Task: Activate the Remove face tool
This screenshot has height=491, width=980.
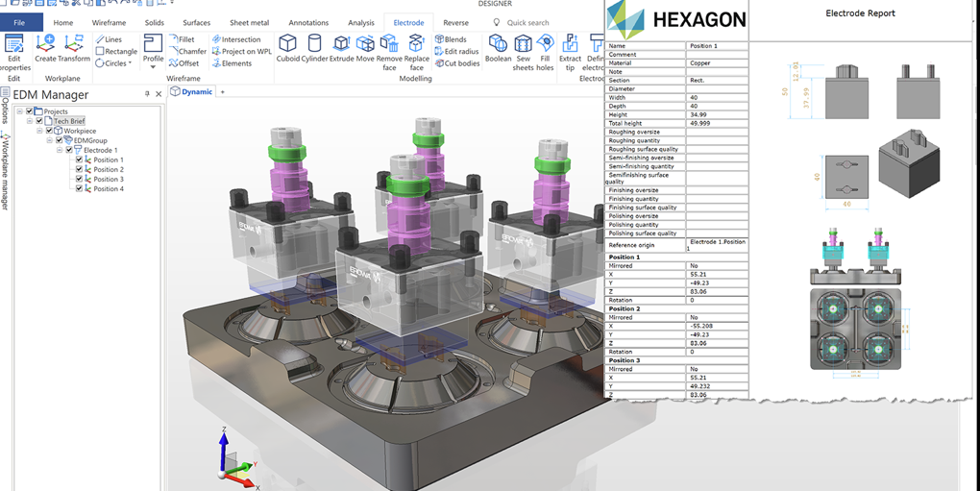Action: click(389, 53)
